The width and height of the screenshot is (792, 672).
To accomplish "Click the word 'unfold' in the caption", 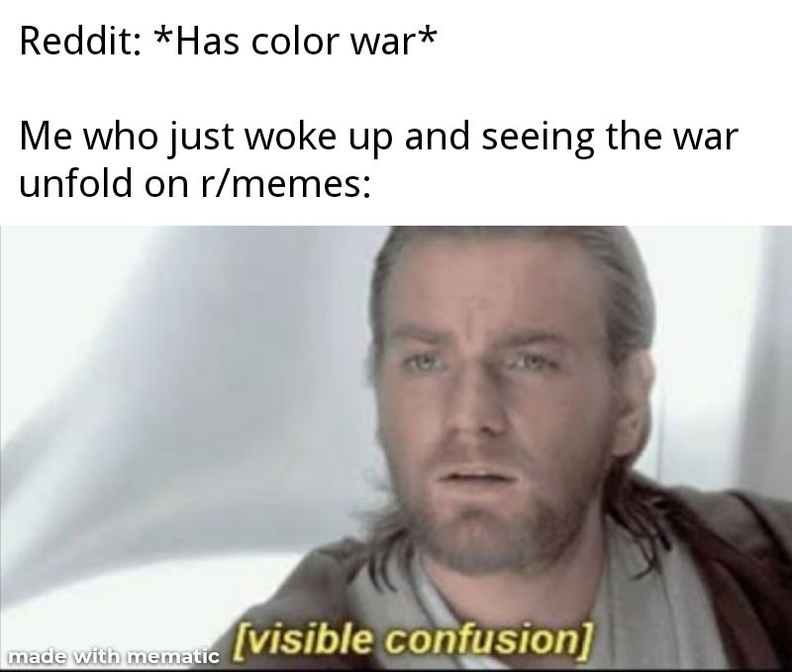I will (x=76, y=183).
